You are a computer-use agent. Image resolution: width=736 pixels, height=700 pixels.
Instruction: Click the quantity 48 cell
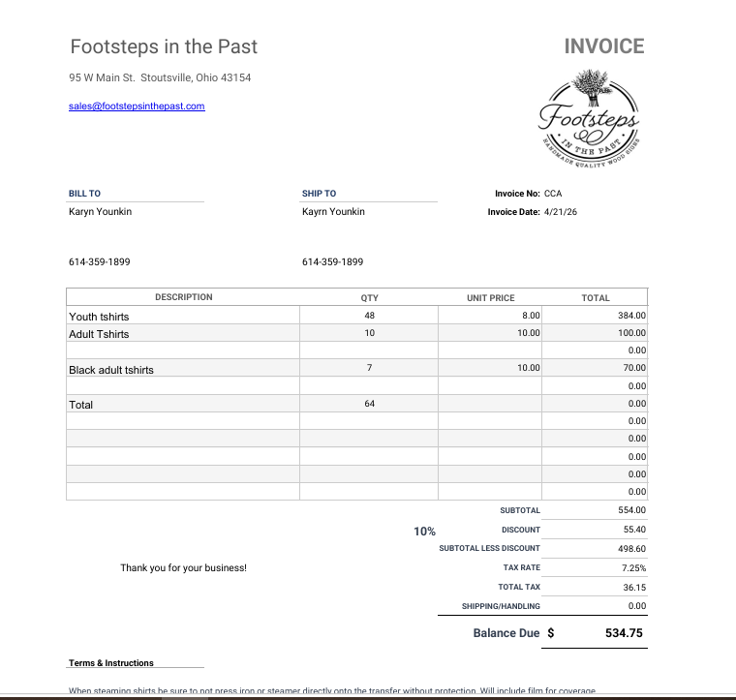coord(369,316)
